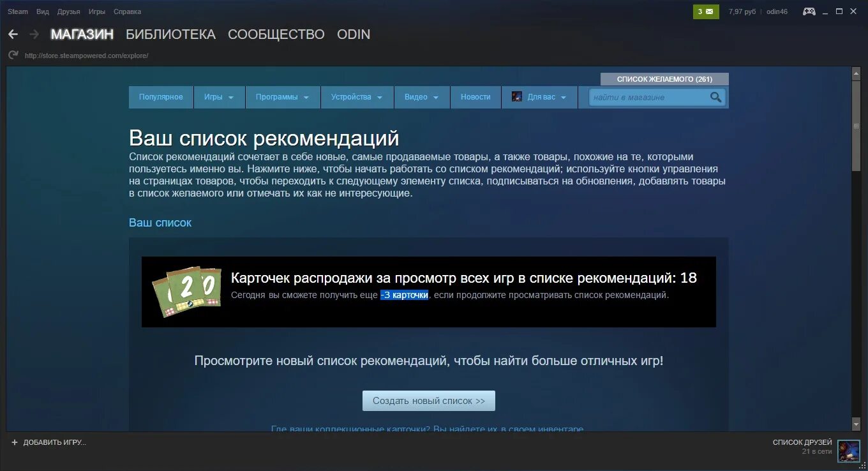Minimize the Steam window
Image resolution: width=868 pixels, height=471 pixels.
point(825,11)
